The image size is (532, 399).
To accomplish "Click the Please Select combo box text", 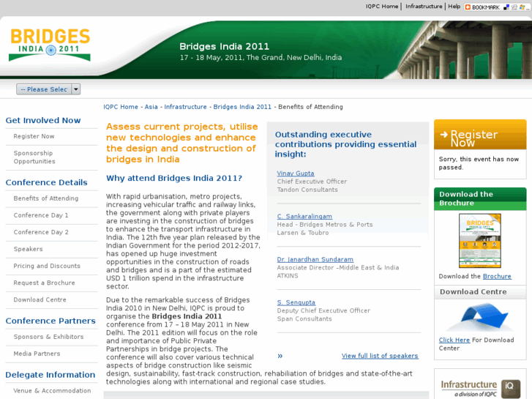I will tap(44, 89).
